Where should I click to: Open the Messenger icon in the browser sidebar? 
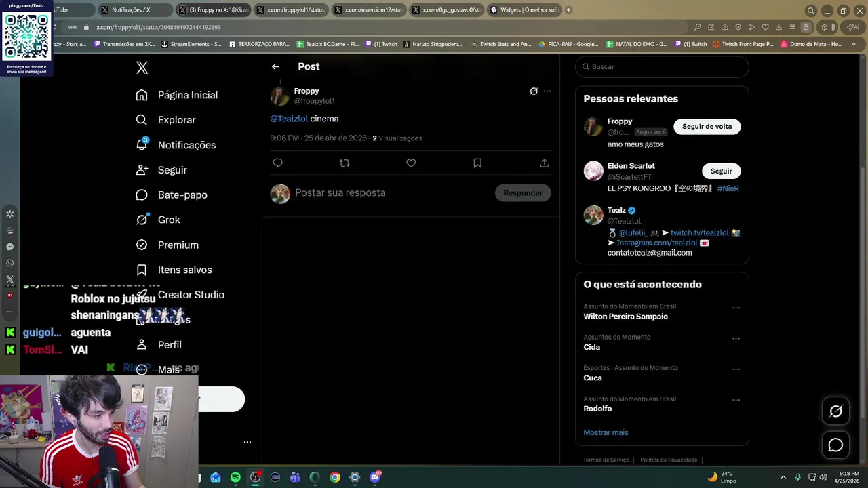[x=9, y=247]
